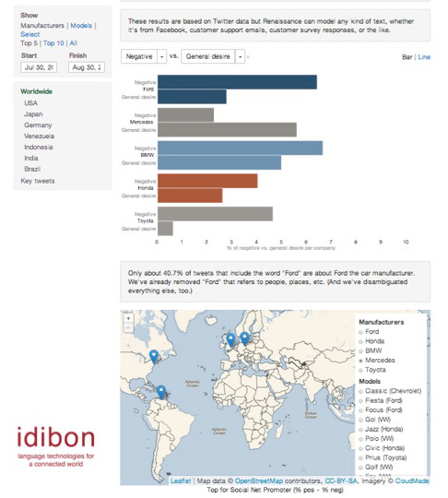Open the CloudMade attribution link
448x498 pixels.
[x=412, y=480]
